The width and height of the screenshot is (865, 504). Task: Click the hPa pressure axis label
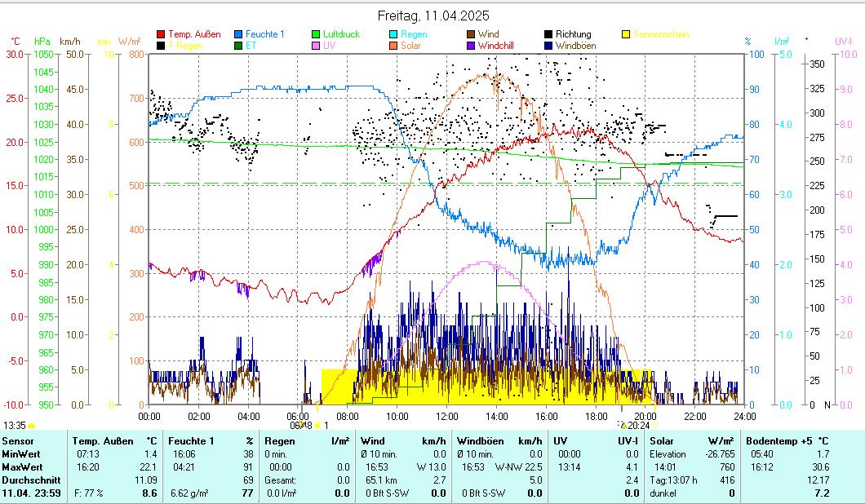(42, 41)
